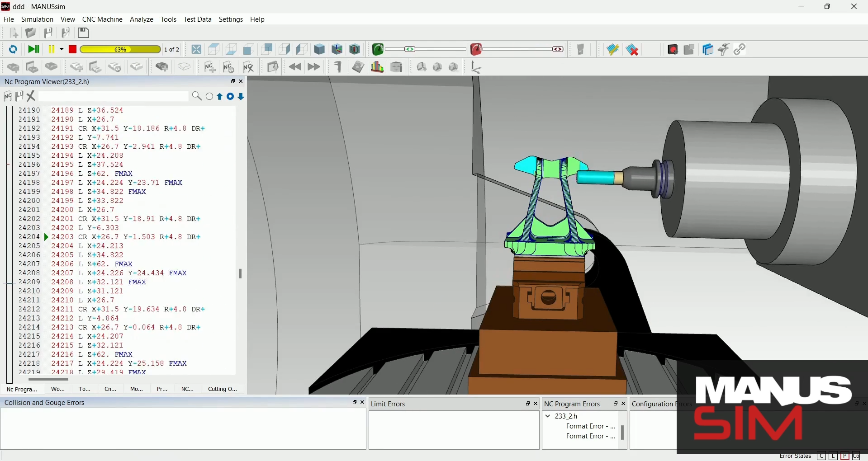Image resolution: width=868 pixels, height=461 pixels.
Task: Click the fast forward double-arrow icon
Action: 314,67
